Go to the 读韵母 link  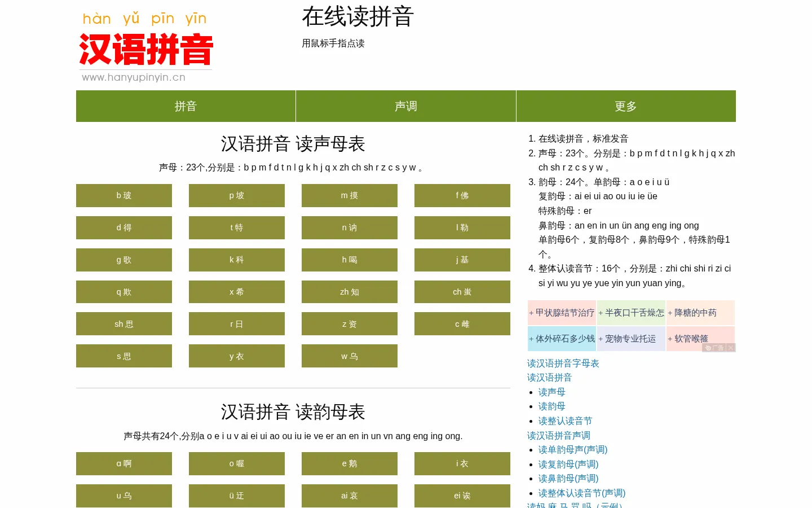[x=552, y=406]
